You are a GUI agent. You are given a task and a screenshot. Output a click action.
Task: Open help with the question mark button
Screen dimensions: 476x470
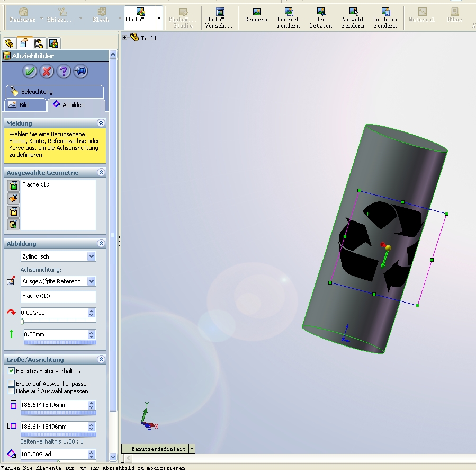coord(64,72)
